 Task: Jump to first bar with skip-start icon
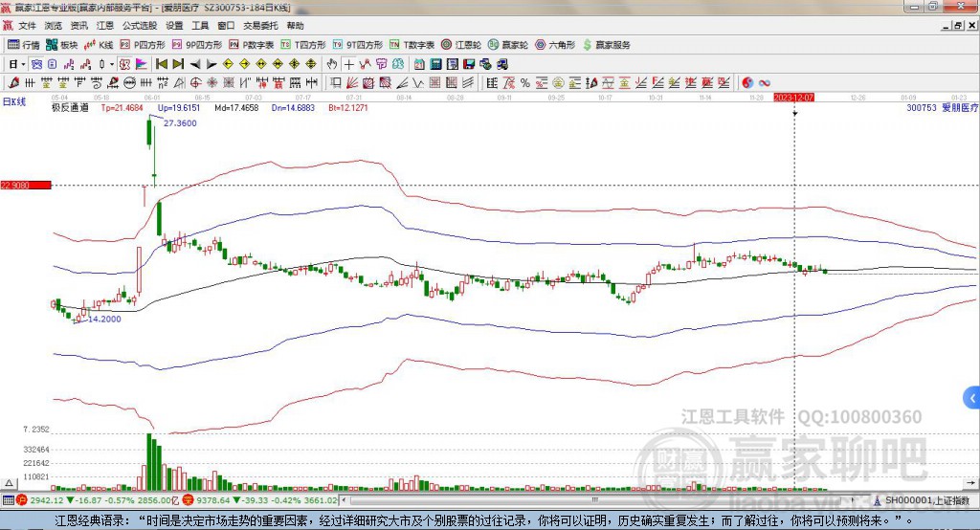click(161, 64)
